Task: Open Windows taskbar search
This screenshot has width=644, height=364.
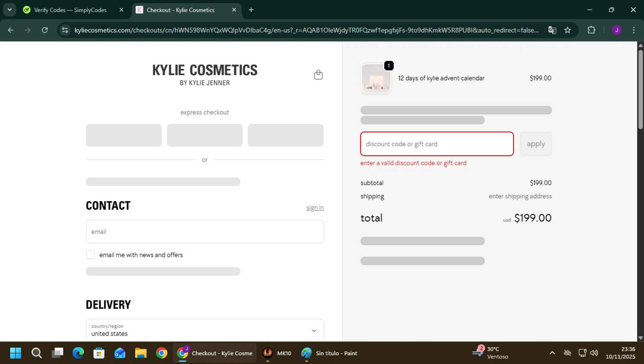Action: point(36,353)
